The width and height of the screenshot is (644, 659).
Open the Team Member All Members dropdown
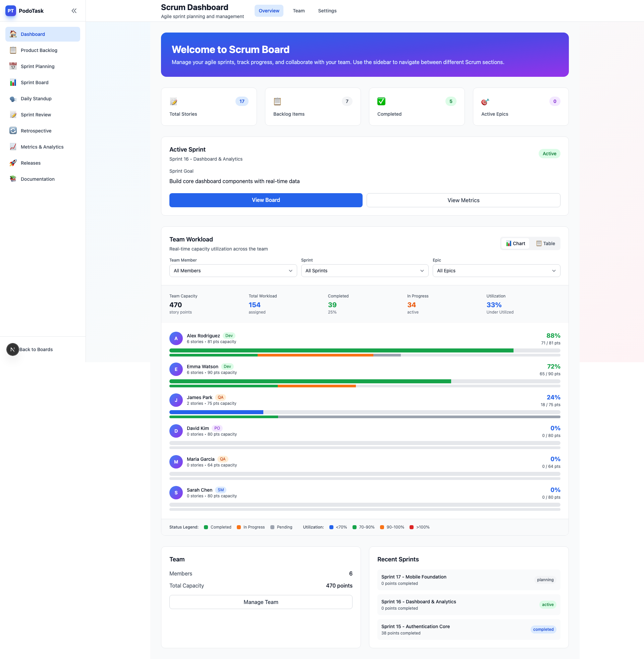[233, 271]
